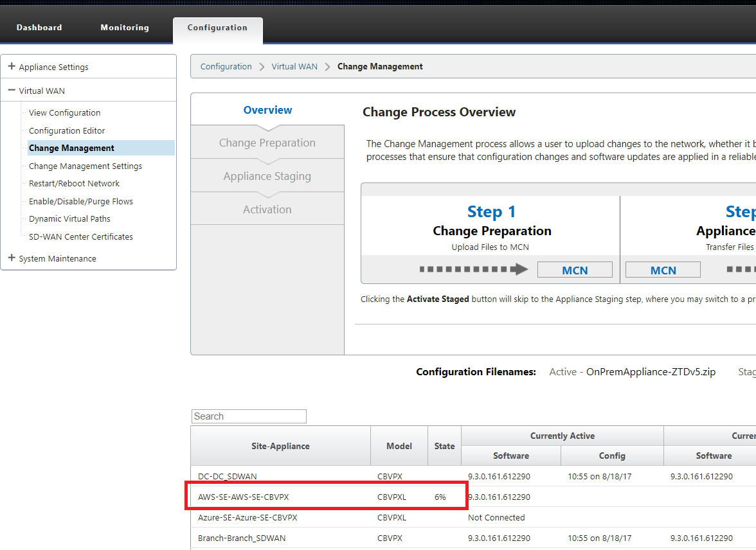Screen dimensions: 756x550
Task: Open the Dashboard tab
Action: [39, 28]
